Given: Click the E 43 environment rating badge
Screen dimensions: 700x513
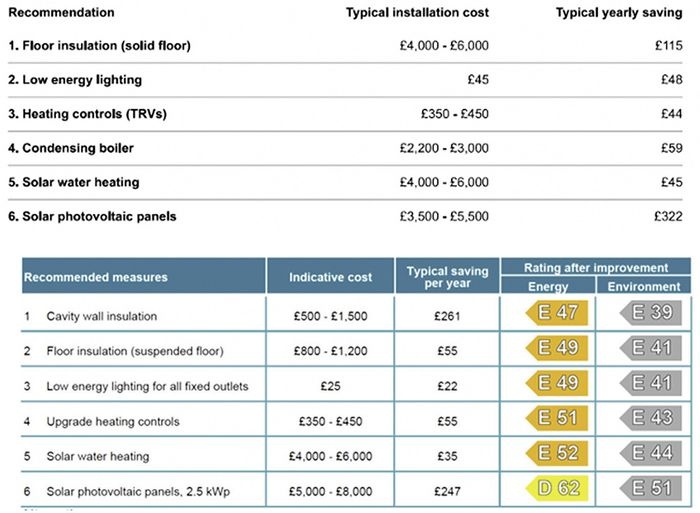Looking at the screenshot, I should click(x=651, y=418).
